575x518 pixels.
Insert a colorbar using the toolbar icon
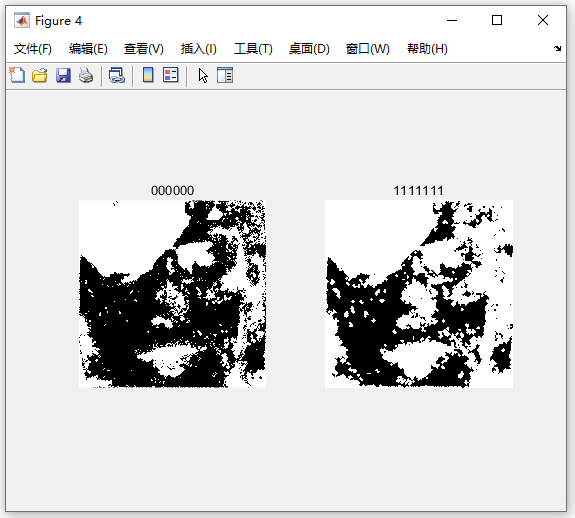[x=148, y=76]
